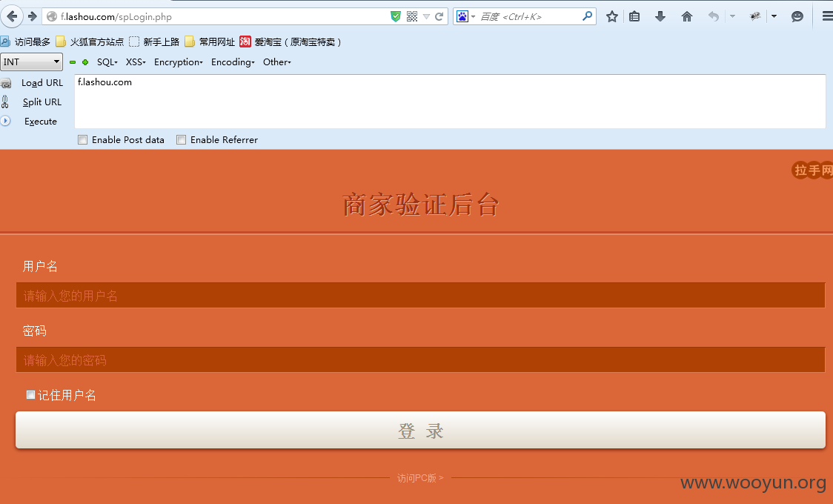Go to the browser home icon

(687, 16)
